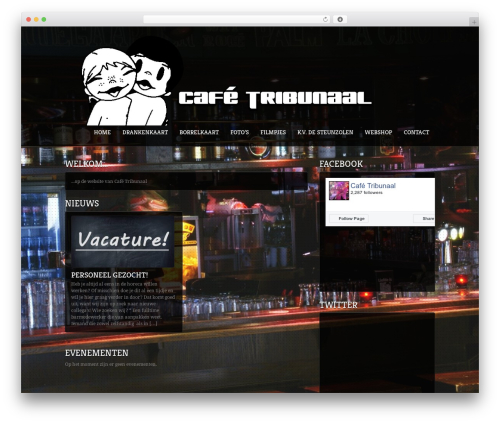Click the Evenementen heading
The width and height of the screenshot is (500, 423).
click(x=97, y=353)
